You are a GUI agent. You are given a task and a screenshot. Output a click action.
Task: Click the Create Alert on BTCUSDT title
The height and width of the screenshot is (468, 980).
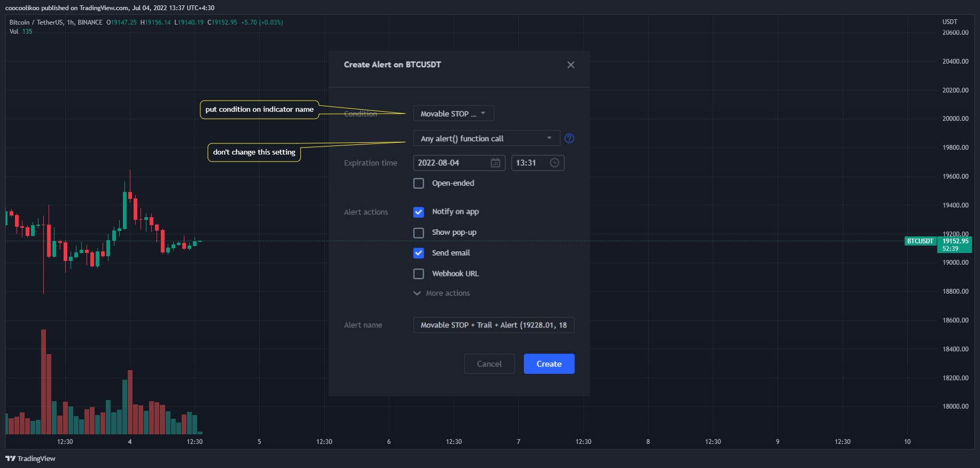tap(392, 65)
